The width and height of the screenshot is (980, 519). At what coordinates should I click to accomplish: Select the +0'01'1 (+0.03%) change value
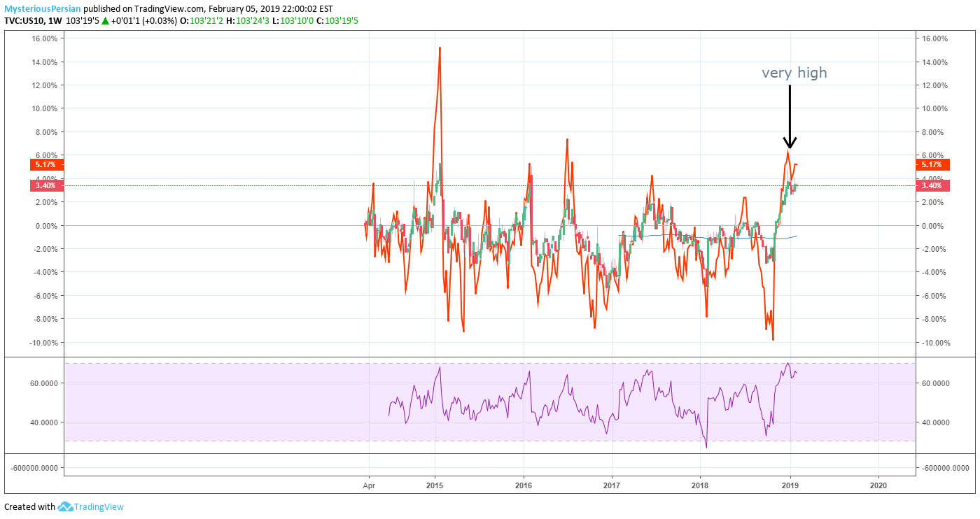(x=145, y=21)
